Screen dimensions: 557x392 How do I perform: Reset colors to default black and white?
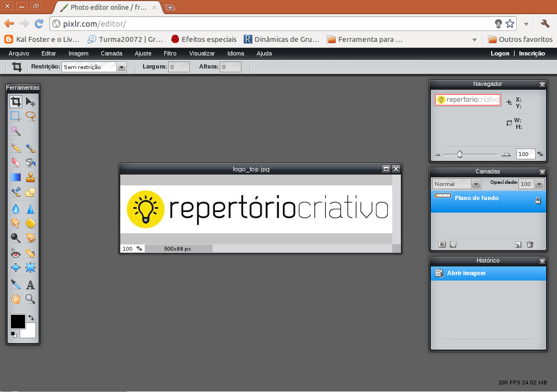[14, 334]
